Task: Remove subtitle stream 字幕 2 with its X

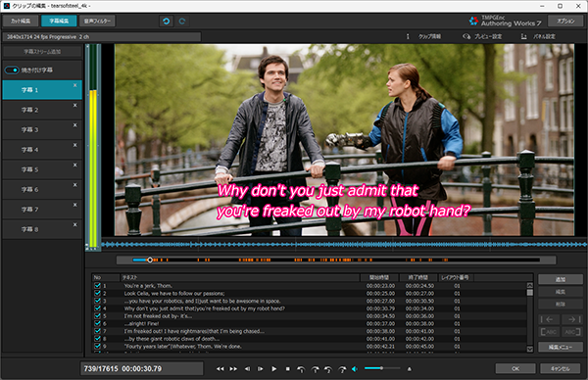Action: point(75,106)
